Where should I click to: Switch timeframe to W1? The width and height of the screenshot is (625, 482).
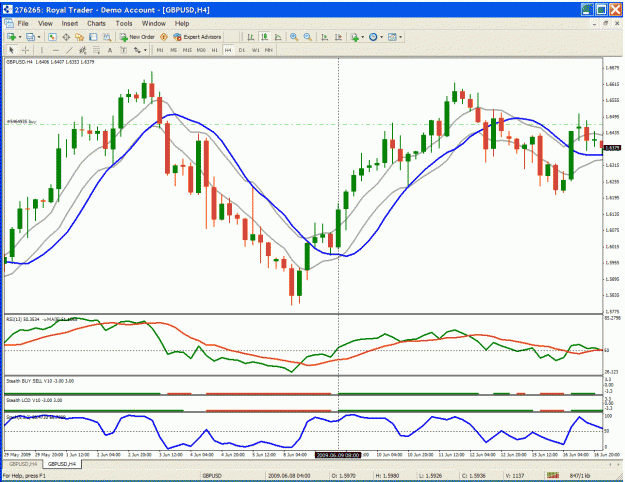(x=256, y=50)
